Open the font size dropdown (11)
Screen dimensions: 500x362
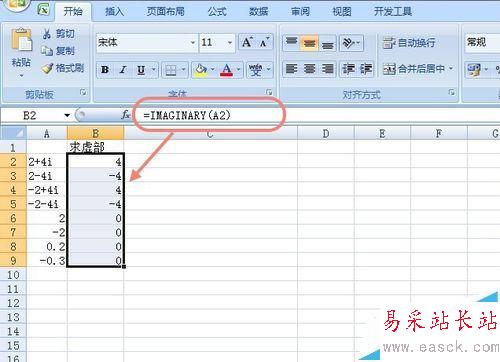[230, 43]
